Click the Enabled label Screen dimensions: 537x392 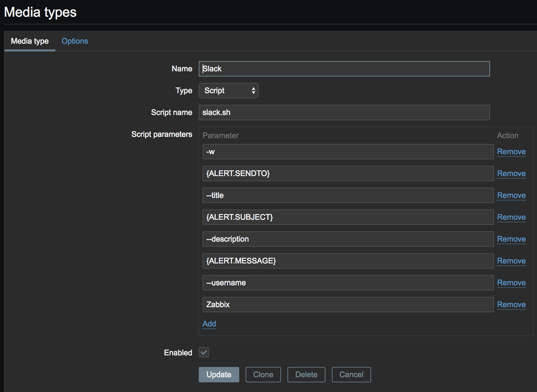point(178,352)
